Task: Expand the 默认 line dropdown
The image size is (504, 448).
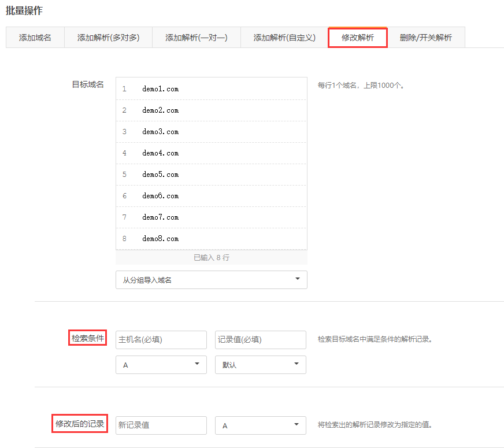Action: coord(260,365)
